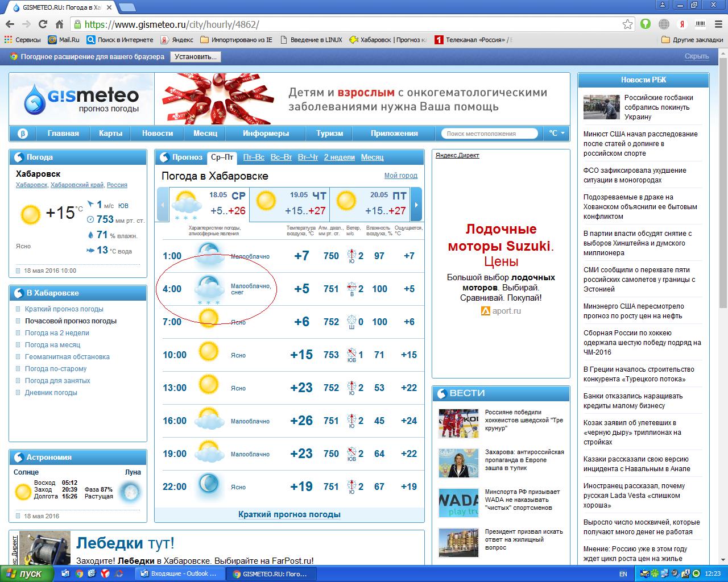The width and height of the screenshot is (728, 582).
Task: Open the Другие закладки bookmarks folder
Action: (x=692, y=40)
